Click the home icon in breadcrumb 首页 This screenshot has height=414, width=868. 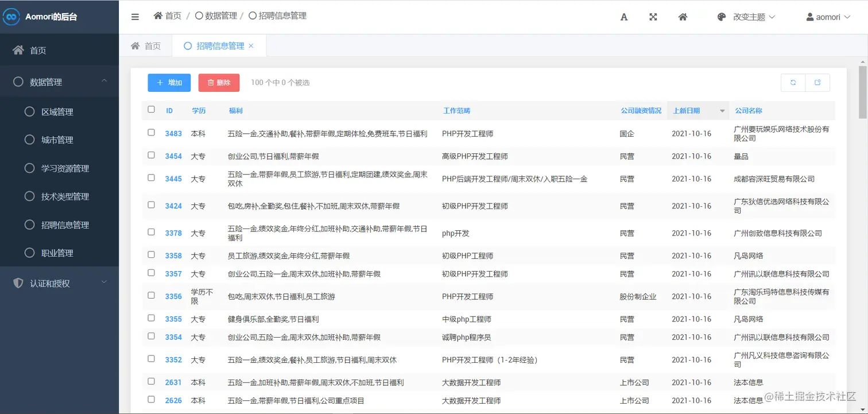(158, 16)
